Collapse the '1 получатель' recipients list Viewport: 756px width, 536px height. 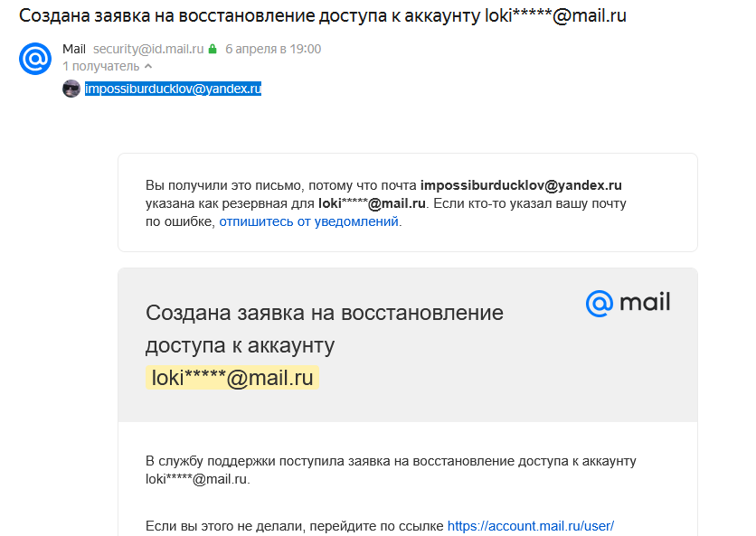(148, 66)
